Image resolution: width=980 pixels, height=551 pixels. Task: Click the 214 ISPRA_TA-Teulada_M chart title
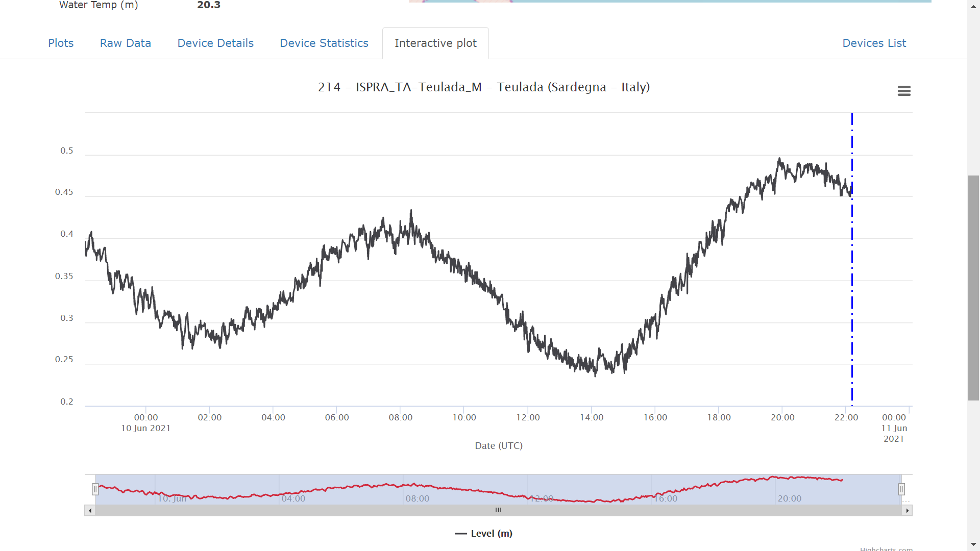483,87
